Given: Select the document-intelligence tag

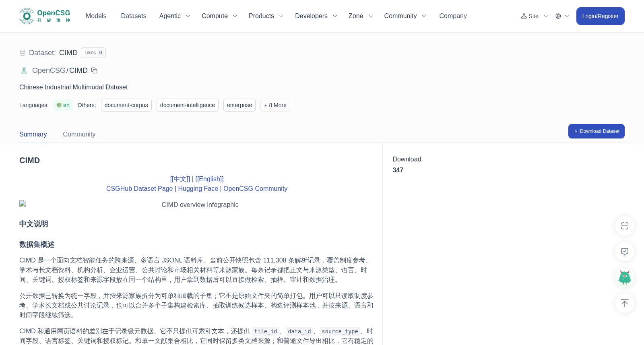Looking at the screenshot, I should pos(188,105).
